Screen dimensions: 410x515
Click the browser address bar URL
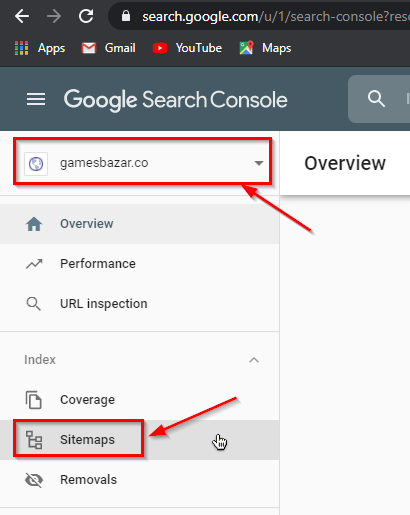(276, 16)
